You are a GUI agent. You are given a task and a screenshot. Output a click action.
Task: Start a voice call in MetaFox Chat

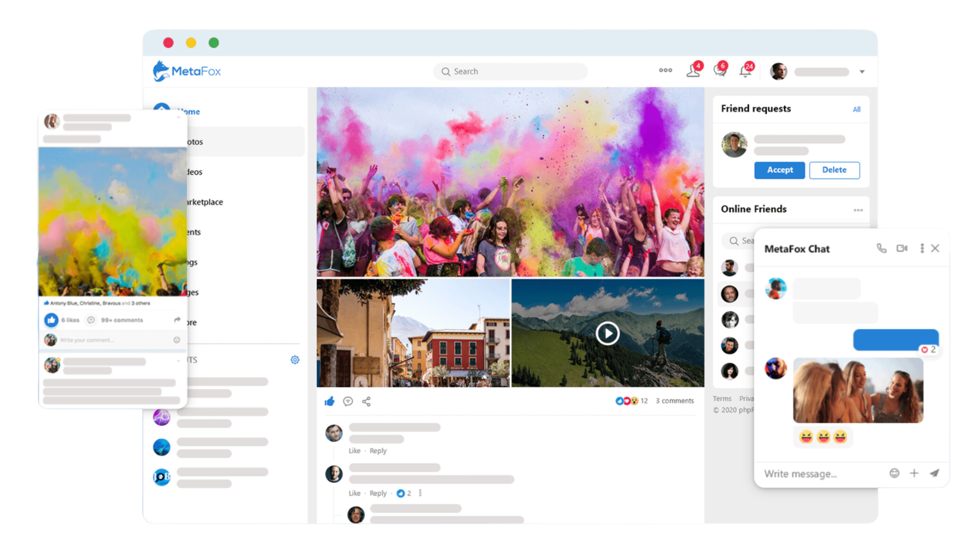pyautogui.click(x=882, y=249)
